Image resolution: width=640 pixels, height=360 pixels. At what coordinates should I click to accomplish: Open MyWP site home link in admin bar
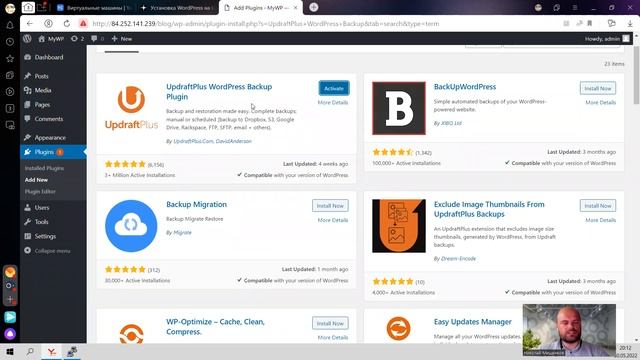pos(51,39)
